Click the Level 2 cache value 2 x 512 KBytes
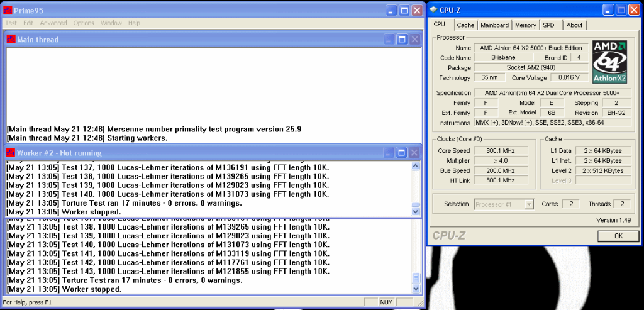Viewport: 644px width, 310px height. coord(603,170)
